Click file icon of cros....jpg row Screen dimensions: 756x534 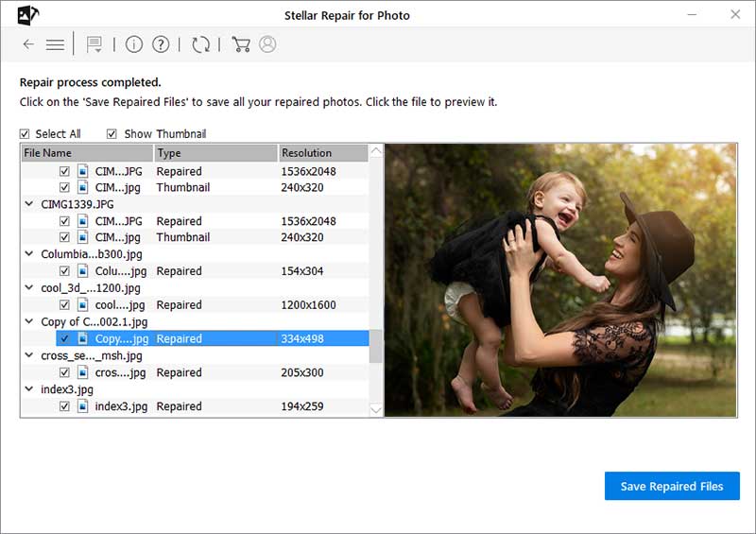[x=83, y=372]
